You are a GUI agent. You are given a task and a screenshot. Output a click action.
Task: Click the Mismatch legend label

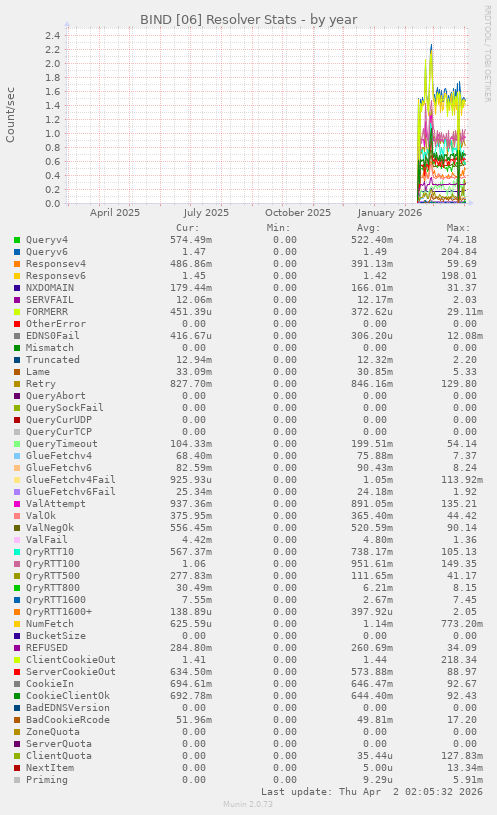pos(50,348)
